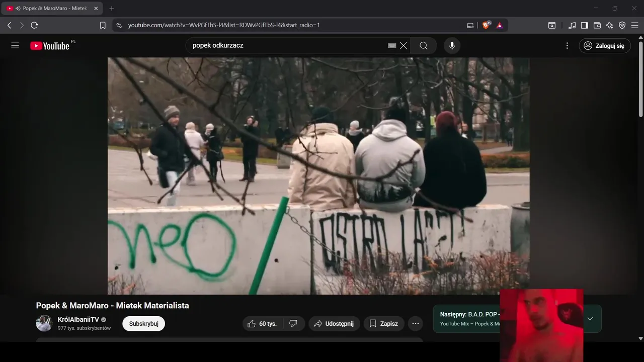Screen dimensions: 644x362
Task: Click the Subskrybuj button
Action: click(143, 324)
